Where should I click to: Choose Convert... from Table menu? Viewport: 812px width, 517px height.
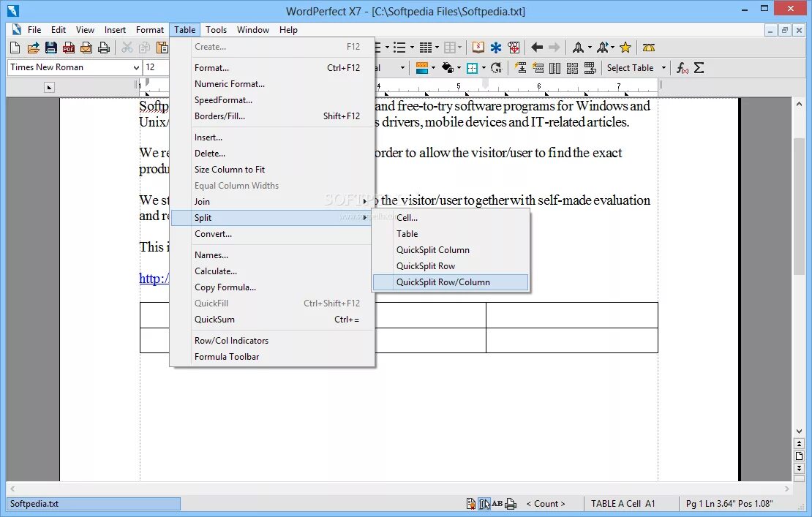pyautogui.click(x=272, y=234)
